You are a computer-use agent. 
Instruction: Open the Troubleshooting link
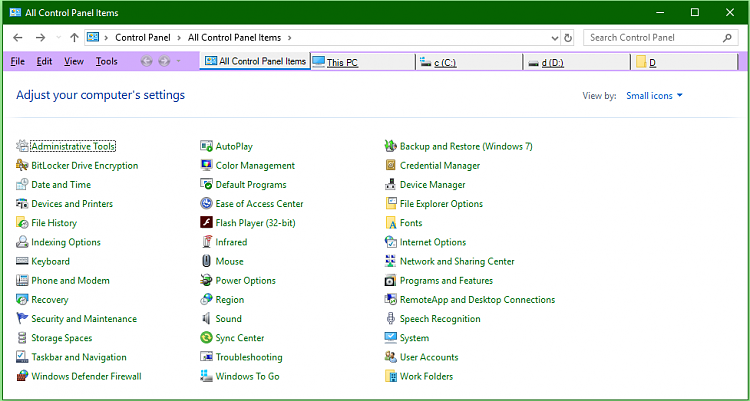pos(249,357)
